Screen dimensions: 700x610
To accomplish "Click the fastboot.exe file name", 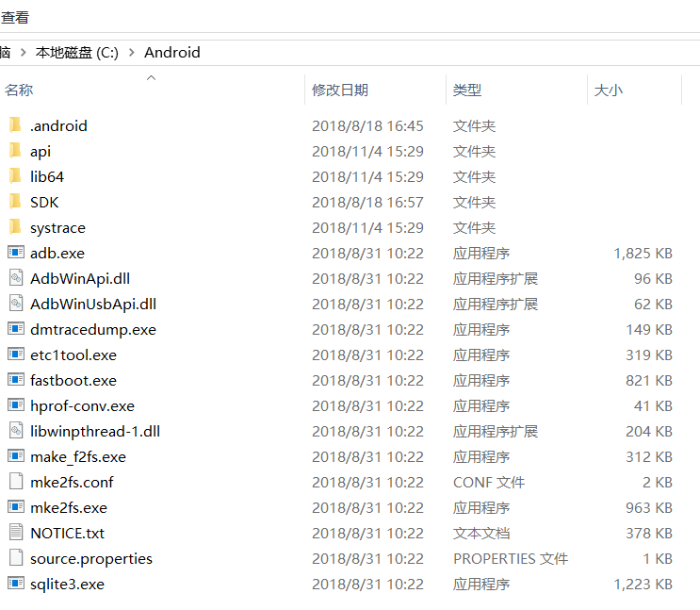I will pyautogui.click(x=73, y=381).
